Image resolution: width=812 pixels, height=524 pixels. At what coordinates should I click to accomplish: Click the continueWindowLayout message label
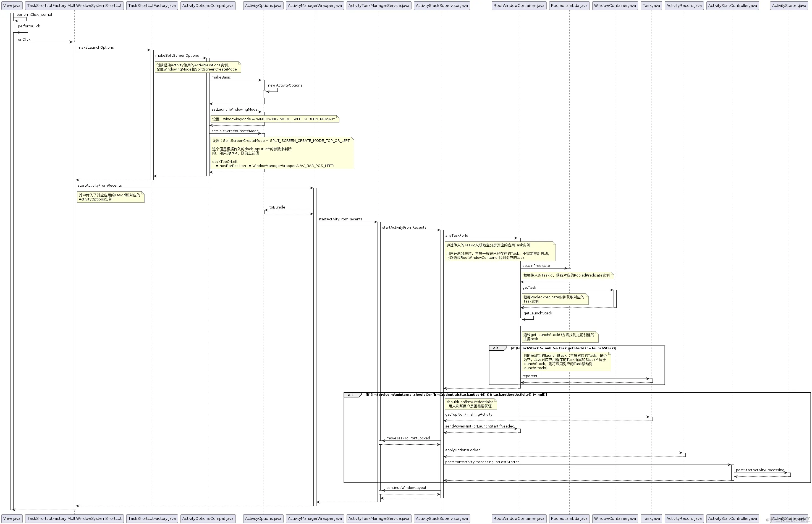pyautogui.click(x=406, y=487)
